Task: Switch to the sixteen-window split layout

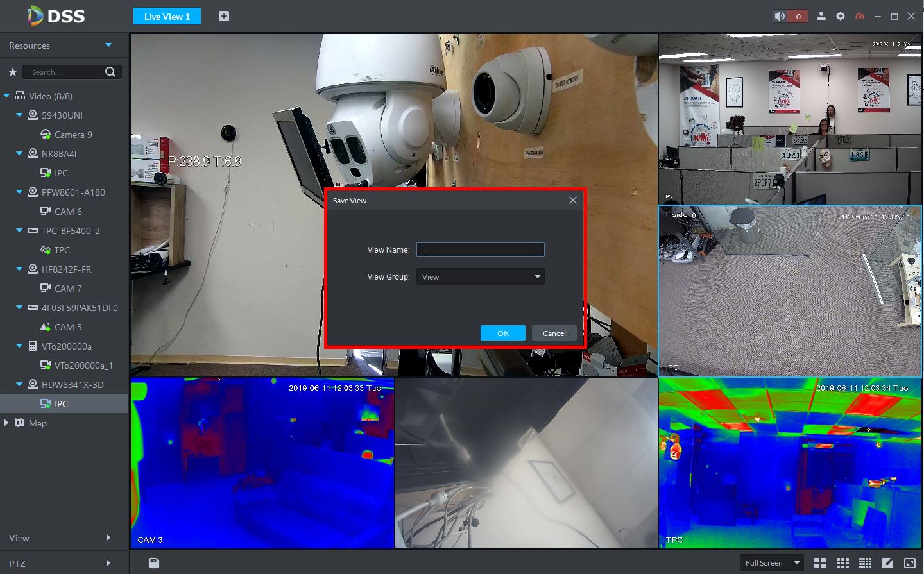Action: point(866,562)
